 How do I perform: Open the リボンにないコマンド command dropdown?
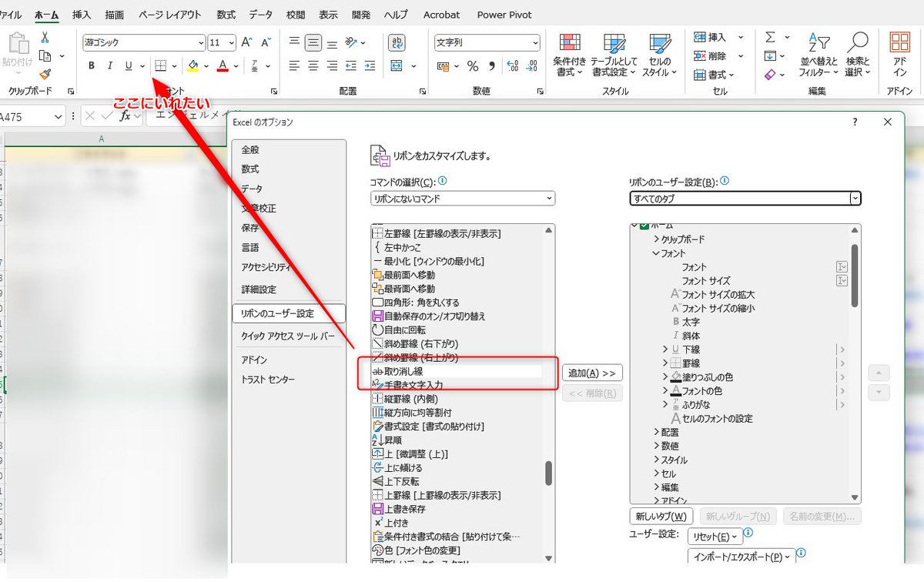[462, 198]
